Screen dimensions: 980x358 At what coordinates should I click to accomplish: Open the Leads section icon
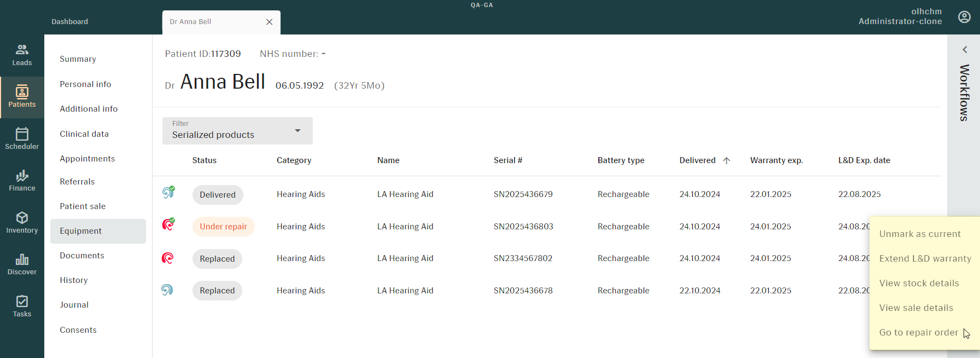pos(22,50)
